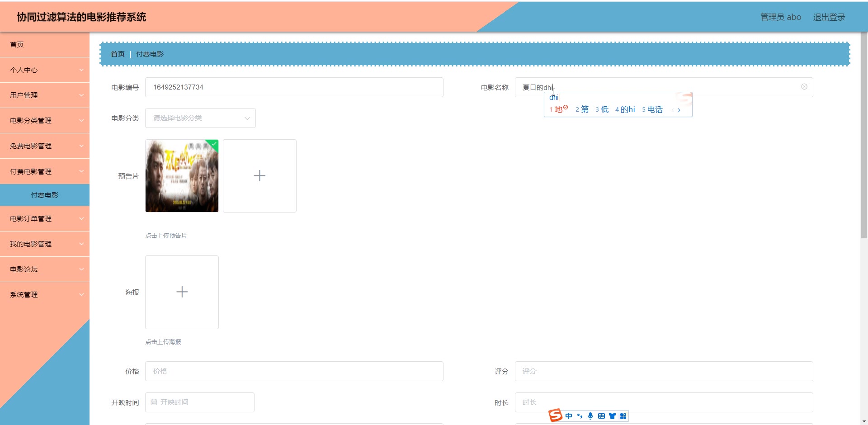Image resolution: width=868 pixels, height=425 pixels.
Task: Toggle Chinese/English mode in IME toolbar
Action: pyautogui.click(x=569, y=416)
